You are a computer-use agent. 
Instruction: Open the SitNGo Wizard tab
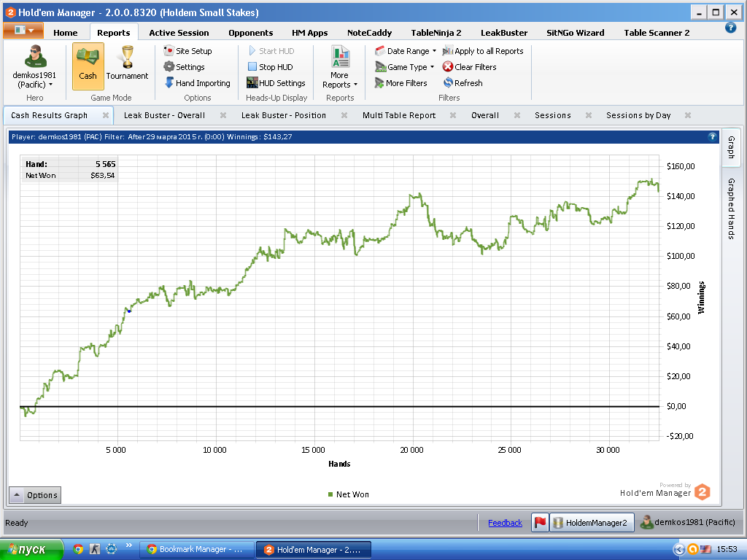(x=575, y=33)
